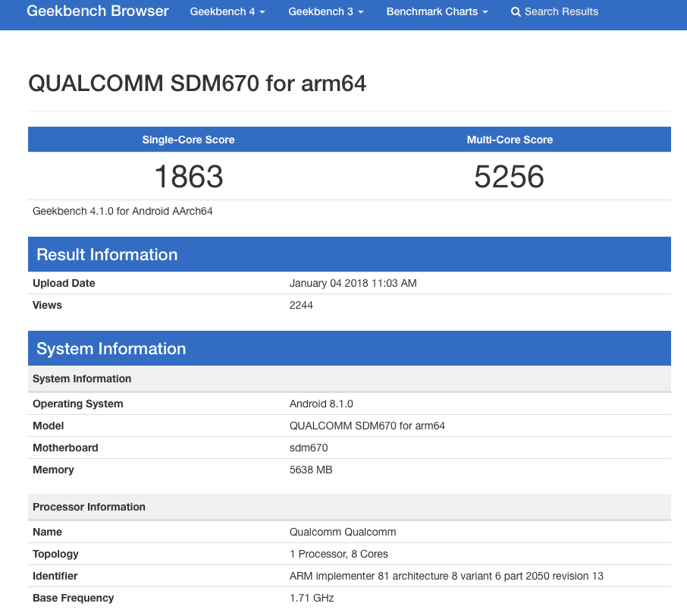This screenshot has width=687, height=616.
Task: Click the Upload Date label
Action: tap(64, 283)
